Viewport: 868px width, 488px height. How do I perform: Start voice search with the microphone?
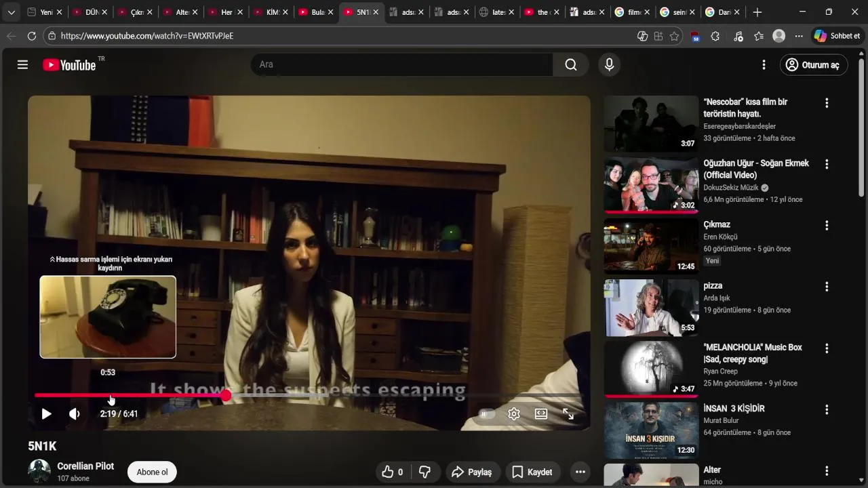click(609, 64)
